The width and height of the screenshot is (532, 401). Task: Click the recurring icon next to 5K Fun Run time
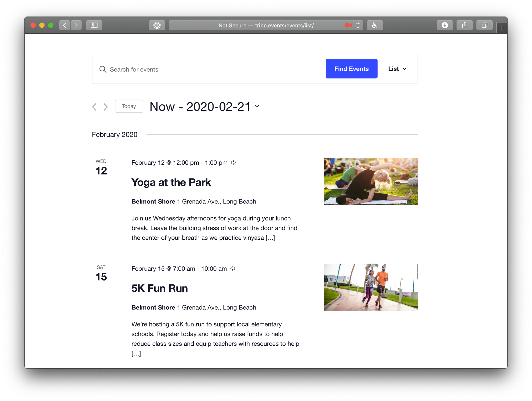233,269
